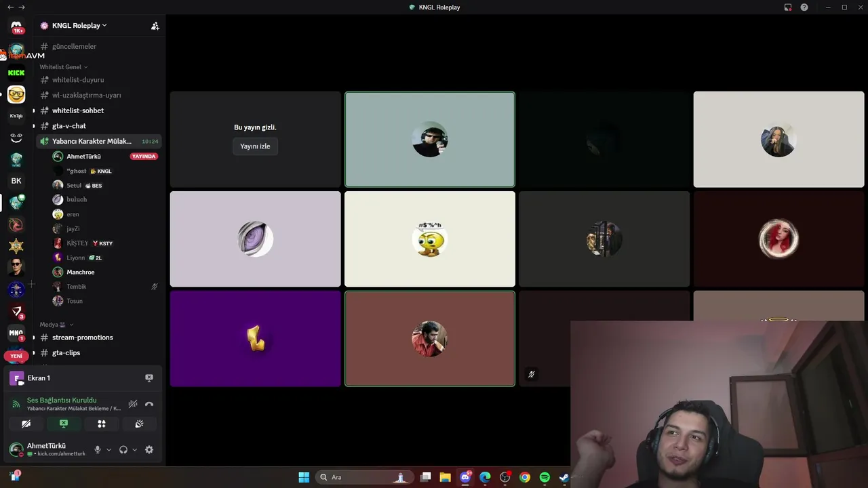Open Discord direct messages home icon
The width and height of the screenshot is (868, 488).
click(16, 26)
